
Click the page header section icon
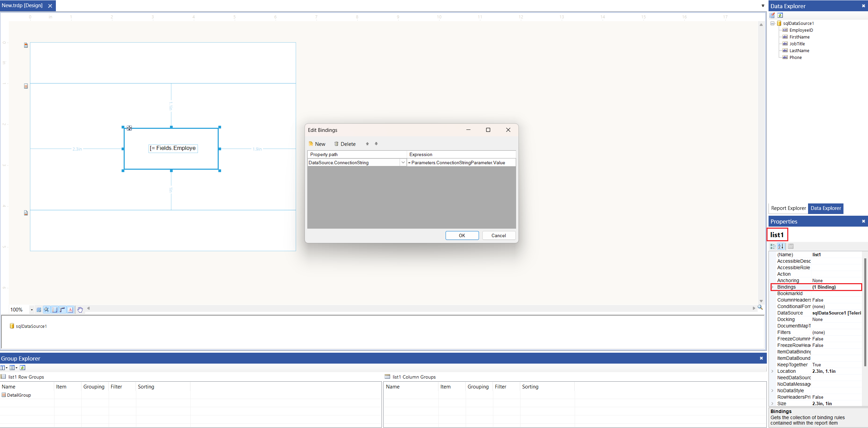26,45
